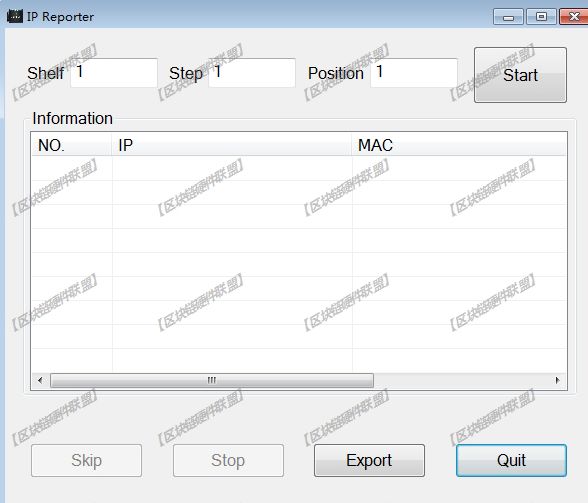Close the IP Reporter window
This screenshot has width=588, height=503.
pyautogui.click(x=574, y=17)
